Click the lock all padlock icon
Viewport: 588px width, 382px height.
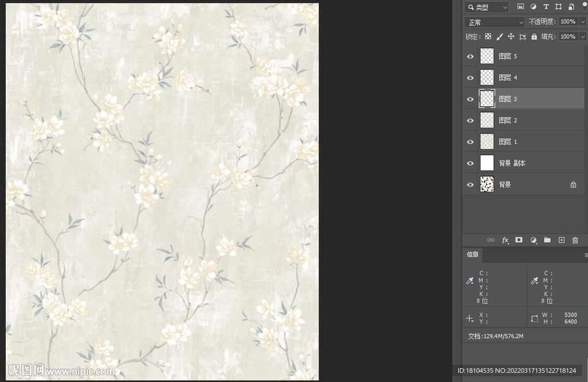(534, 37)
